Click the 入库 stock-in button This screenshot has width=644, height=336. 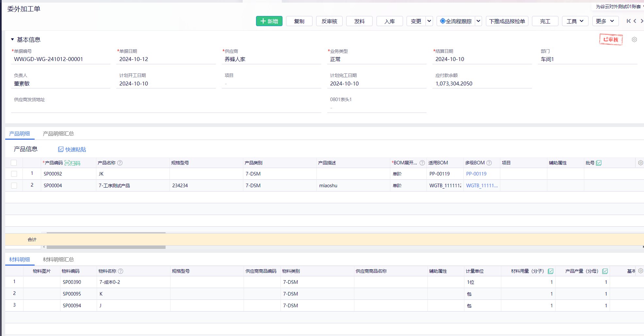click(390, 21)
